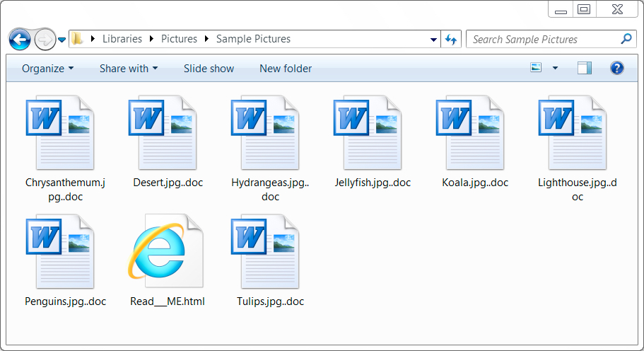The image size is (644, 351).
Task: Toggle the preview pane
Action: pos(585,68)
